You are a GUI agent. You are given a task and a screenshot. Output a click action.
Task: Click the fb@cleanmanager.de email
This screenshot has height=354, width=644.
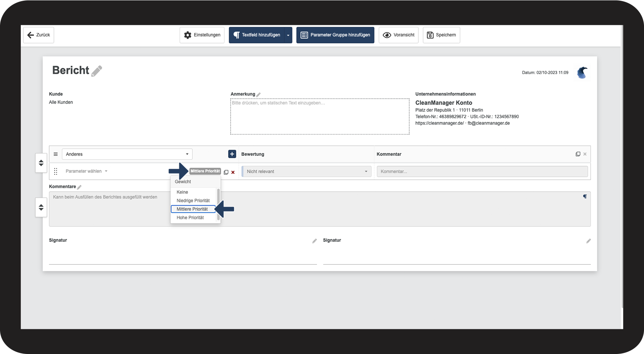[x=489, y=123]
